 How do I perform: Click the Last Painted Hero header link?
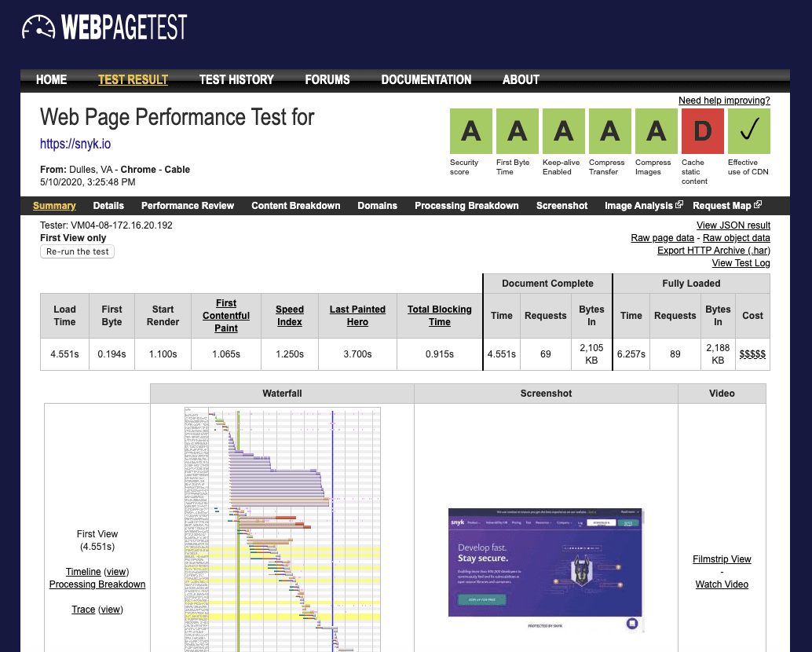[x=357, y=315]
